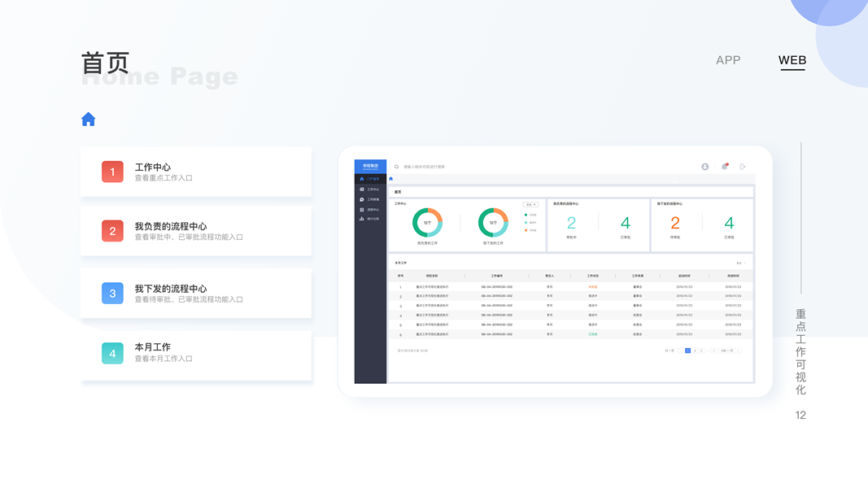Image resolution: width=868 pixels, height=488 pixels.
Task: Click the breadcrumb home icon in dashboard
Action: pos(390,179)
